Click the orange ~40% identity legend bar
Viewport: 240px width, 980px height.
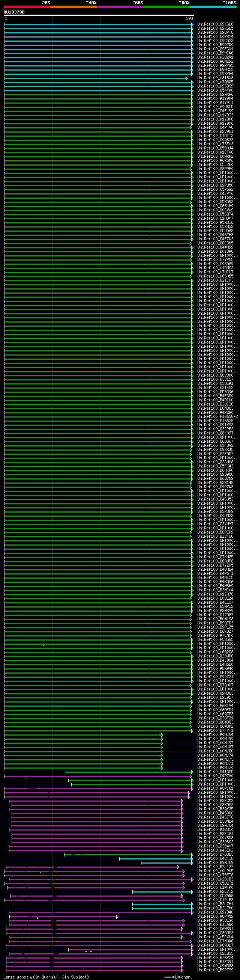coord(73,7)
